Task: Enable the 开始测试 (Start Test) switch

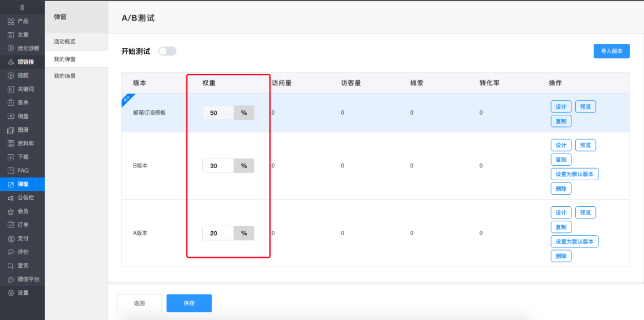Action: 167,50
